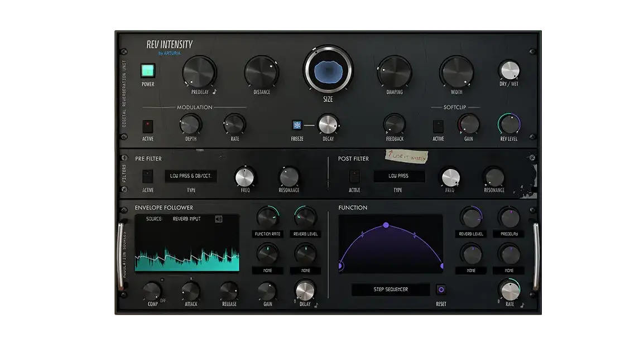Click the Envelope Follower section heading
The height and width of the screenshot is (343, 644).
(x=164, y=207)
